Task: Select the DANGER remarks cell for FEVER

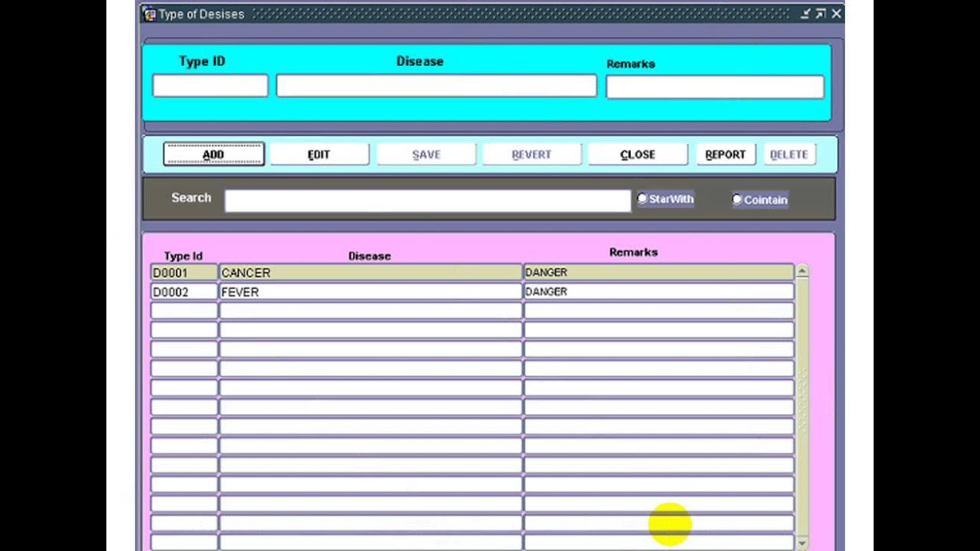Action: pyautogui.click(x=659, y=292)
